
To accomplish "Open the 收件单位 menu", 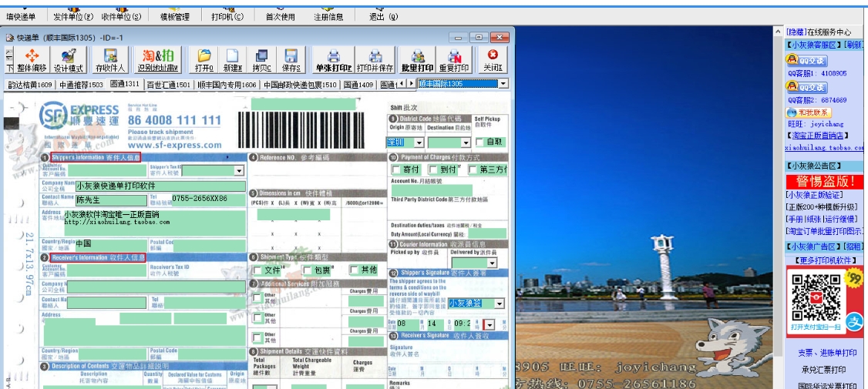I will 121,17.
